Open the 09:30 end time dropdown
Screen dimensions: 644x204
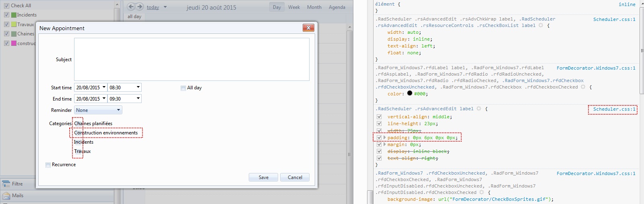click(x=138, y=99)
